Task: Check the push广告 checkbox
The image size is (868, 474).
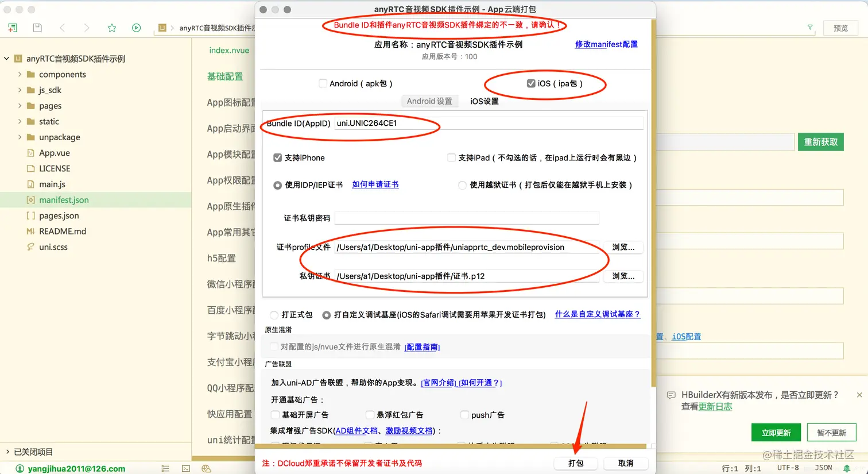Action: (x=465, y=415)
